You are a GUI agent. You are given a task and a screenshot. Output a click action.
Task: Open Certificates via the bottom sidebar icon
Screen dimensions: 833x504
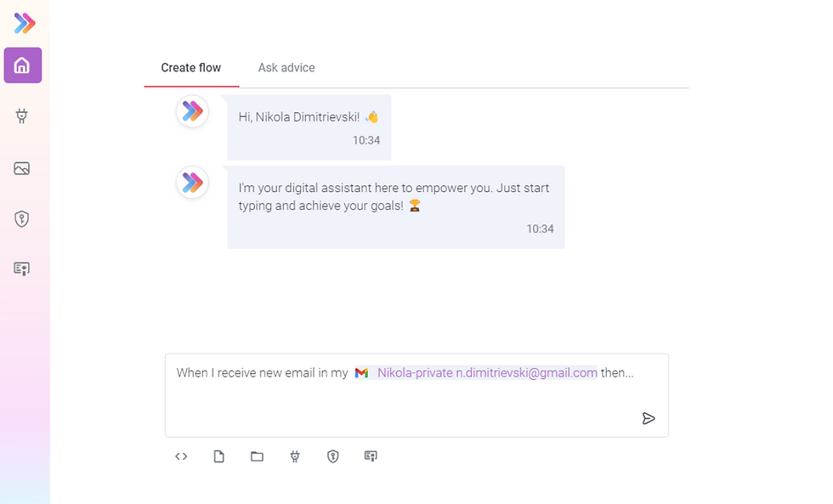pos(23,269)
